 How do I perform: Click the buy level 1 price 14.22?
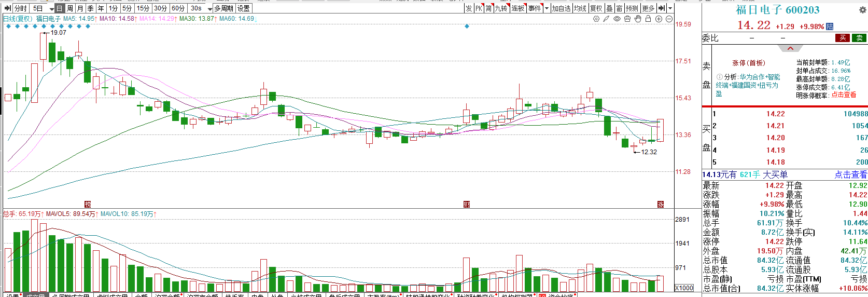click(x=775, y=114)
